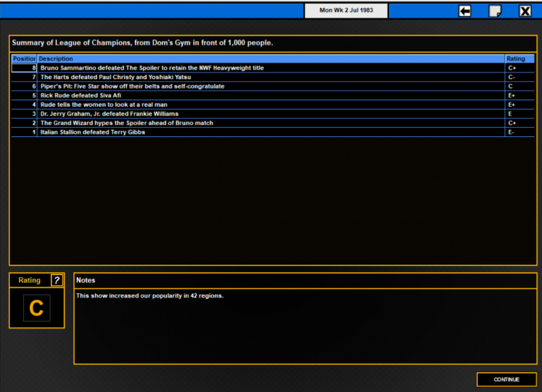
Task: Click the popularity note in Notes panel
Action: pyautogui.click(x=150, y=296)
